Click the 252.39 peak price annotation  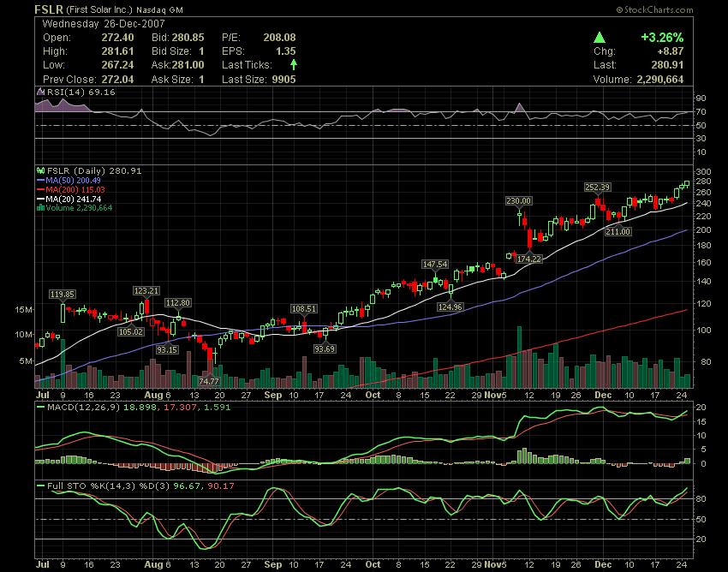[597, 188]
